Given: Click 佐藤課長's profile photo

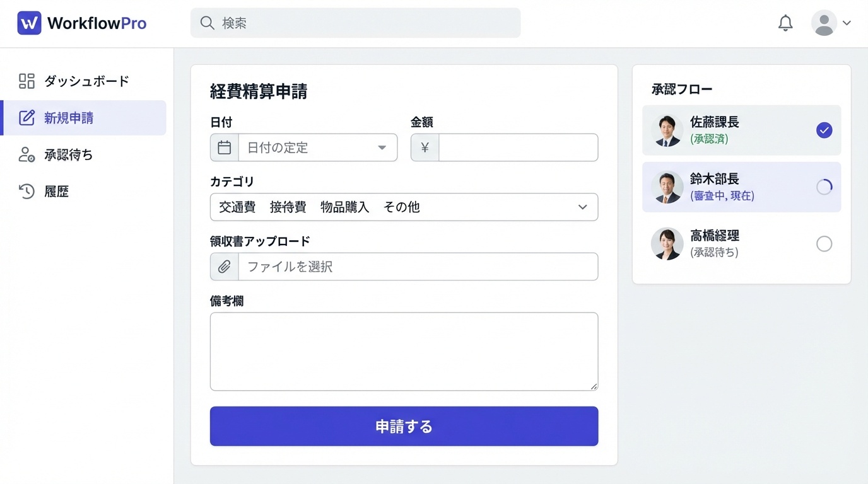Looking at the screenshot, I should (x=667, y=130).
